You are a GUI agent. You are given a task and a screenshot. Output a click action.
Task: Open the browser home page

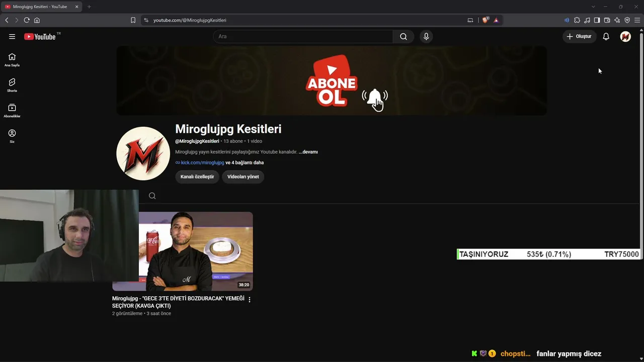click(x=37, y=20)
